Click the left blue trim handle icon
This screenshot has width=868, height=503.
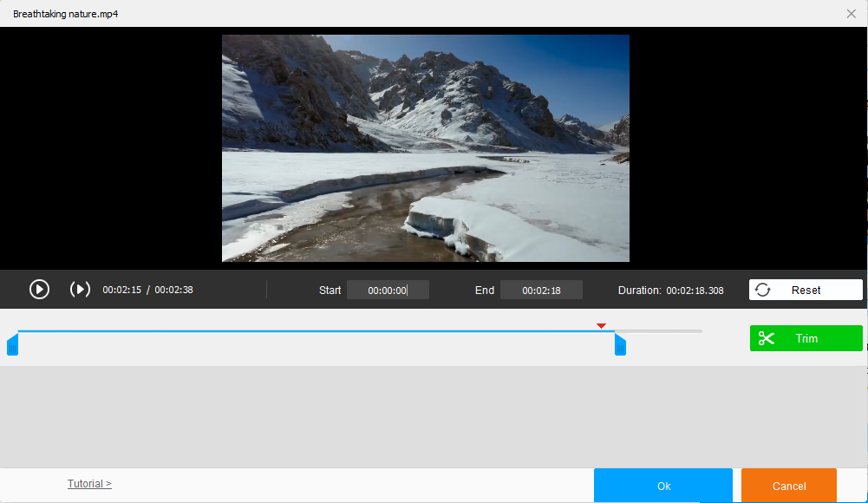tap(13, 344)
